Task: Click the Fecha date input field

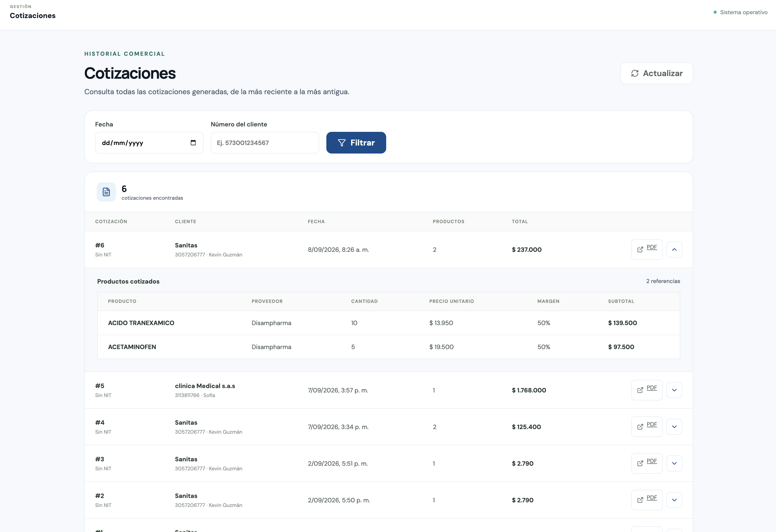Action: tap(149, 143)
